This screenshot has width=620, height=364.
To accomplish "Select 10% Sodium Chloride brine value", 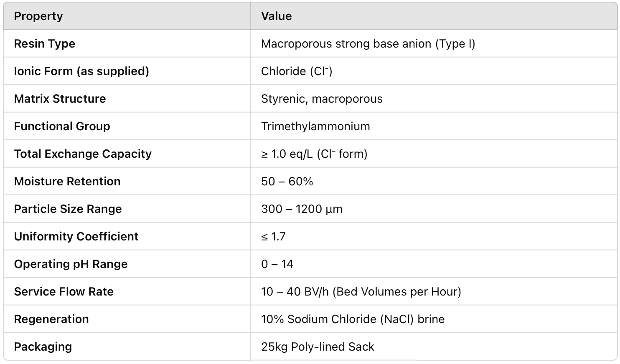I will point(353,319).
